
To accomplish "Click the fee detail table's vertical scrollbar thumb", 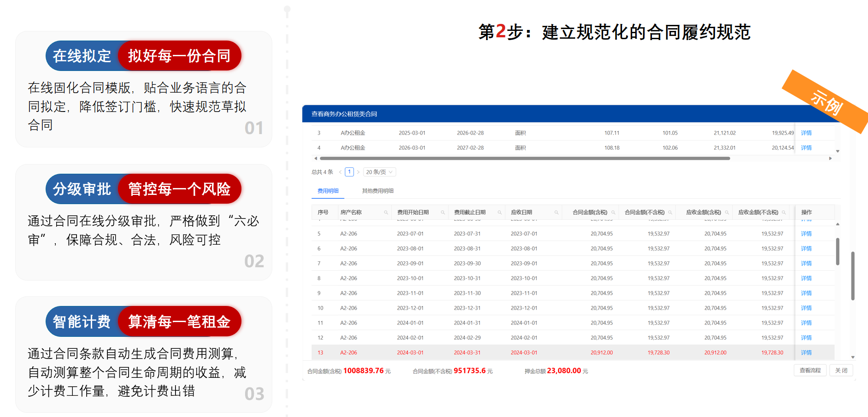I will tap(838, 251).
